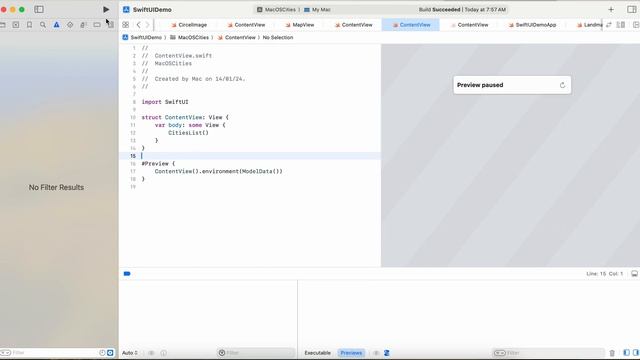Click struct ContentView declaration line

[x=185, y=118]
